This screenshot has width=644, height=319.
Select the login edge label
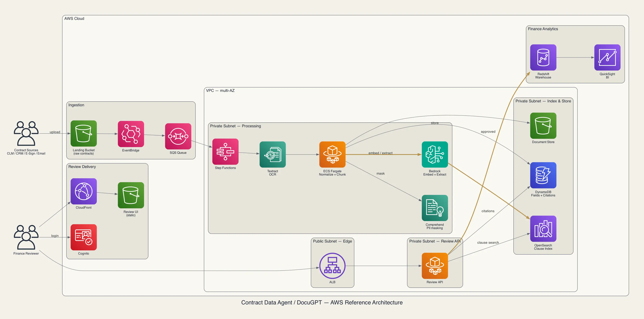55,236
